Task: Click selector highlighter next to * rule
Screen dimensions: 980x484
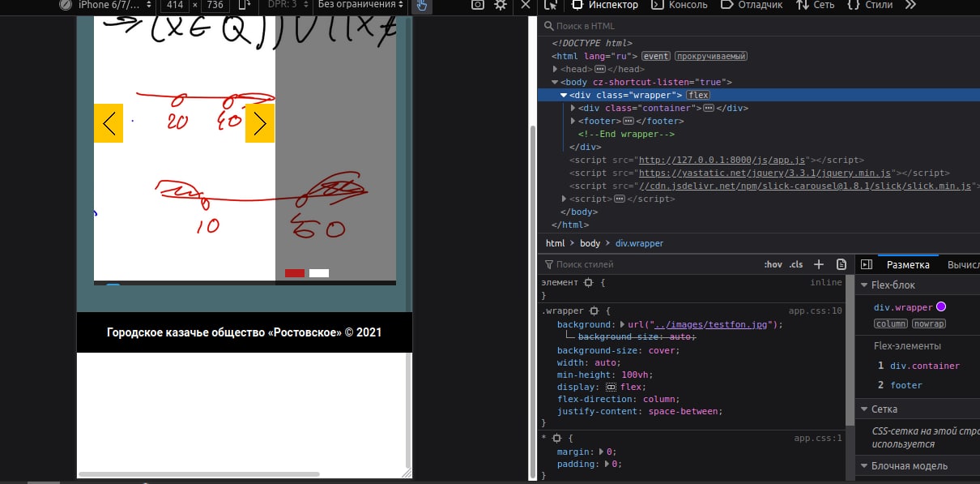Action: point(556,439)
